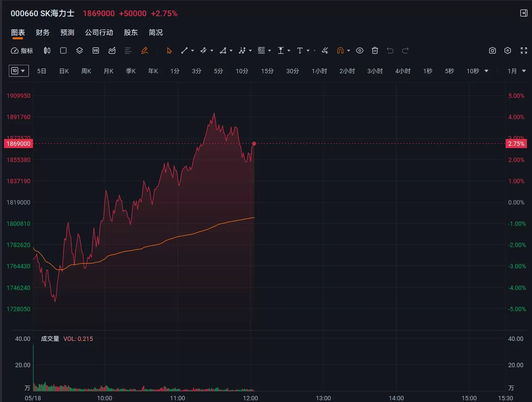This screenshot has width=532, height=402.
Task: Click the VS compare icon
Action: tap(96, 51)
